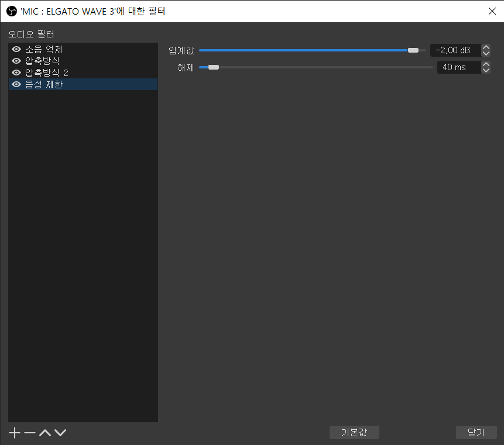Click the 기본값 defaults button

click(x=354, y=432)
